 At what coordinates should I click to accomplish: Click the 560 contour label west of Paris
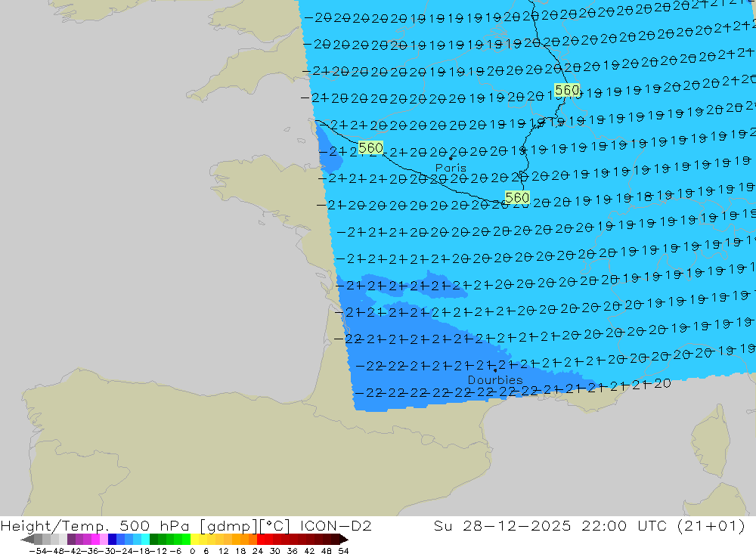pos(370,147)
